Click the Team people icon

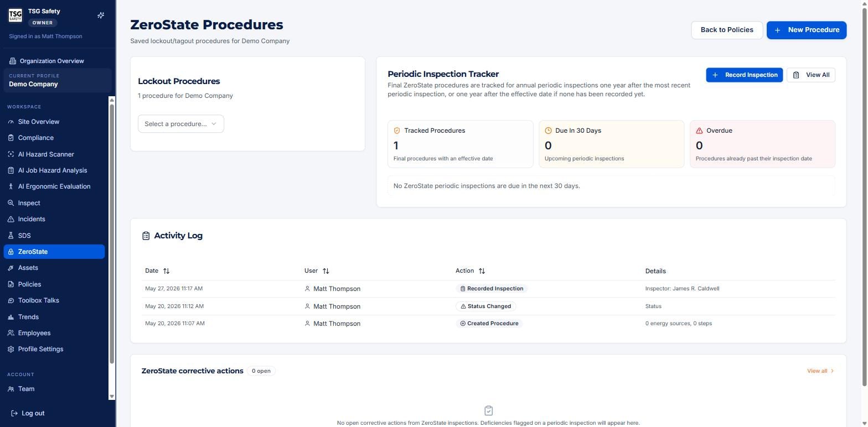click(11, 389)
